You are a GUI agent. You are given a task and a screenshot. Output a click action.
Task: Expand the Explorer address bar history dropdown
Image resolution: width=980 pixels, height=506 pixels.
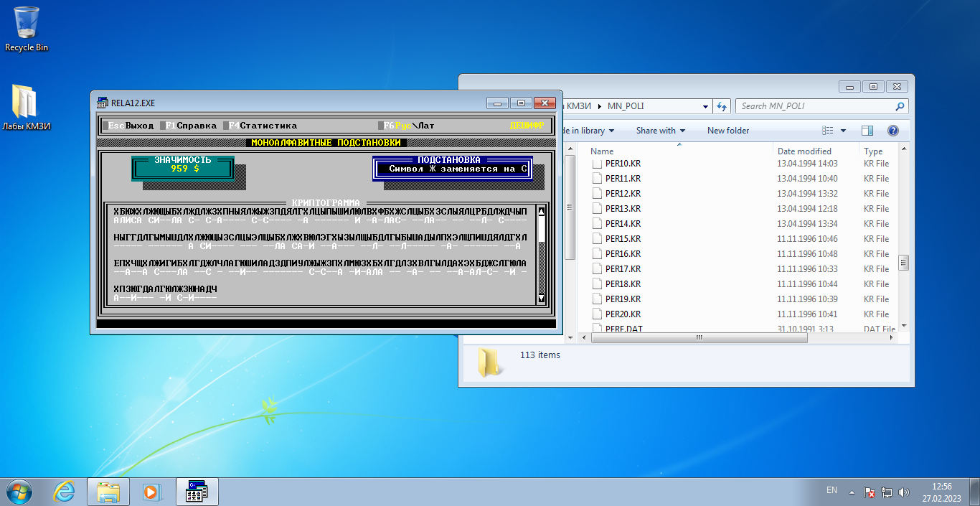coord(705,106)
